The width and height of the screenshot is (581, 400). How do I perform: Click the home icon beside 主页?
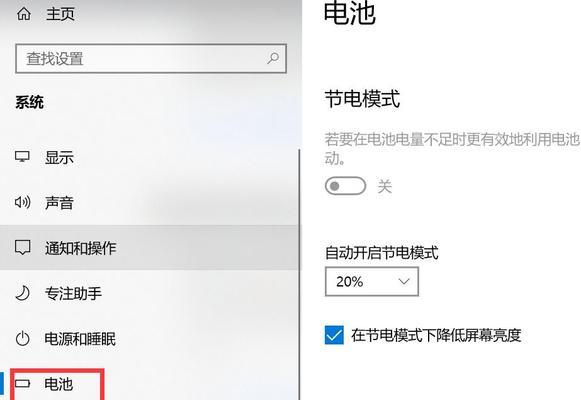click(24, 14)
